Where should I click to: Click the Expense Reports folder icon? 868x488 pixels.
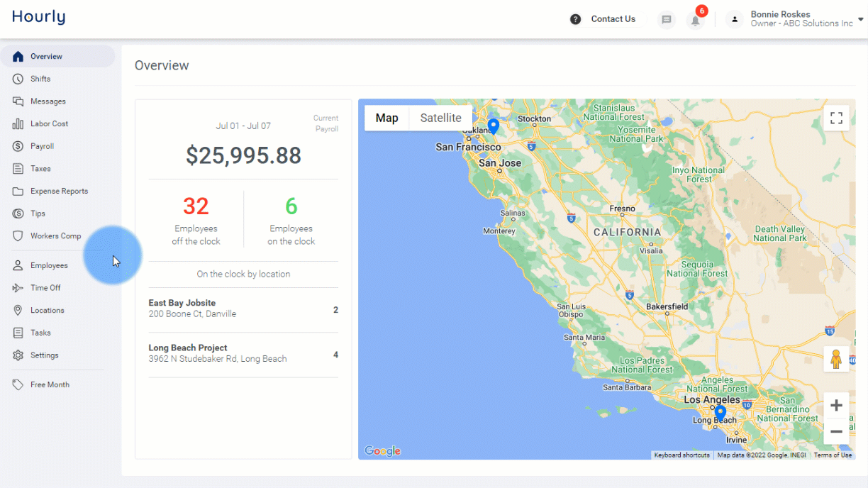click(18, 192)
